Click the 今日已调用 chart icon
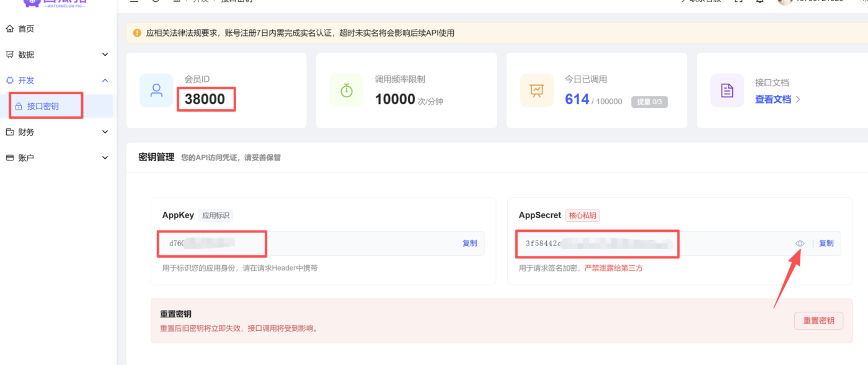Image resolution: width=868 pixels, height=365 pixels. pos(537,90)
